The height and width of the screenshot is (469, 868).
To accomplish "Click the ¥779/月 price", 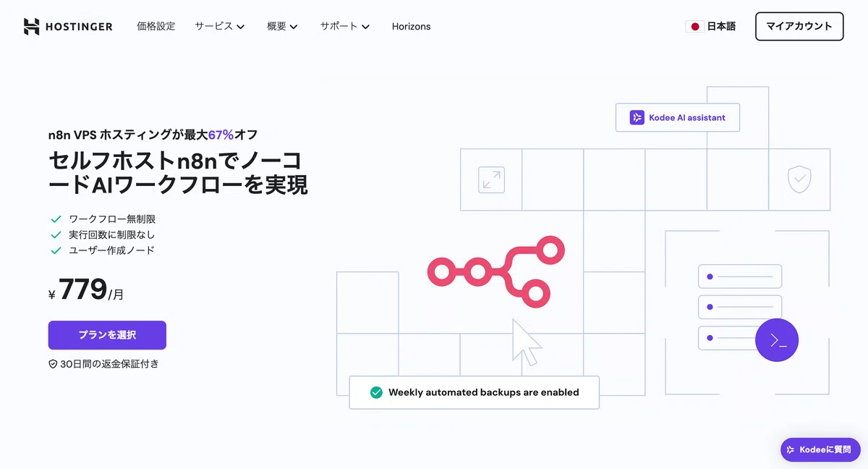I will 86,290.
